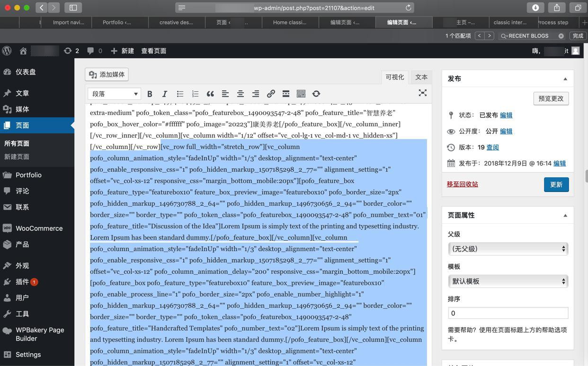This screenshot has height=366, width=588.
Task: Align text left
Action: click(225, 94)
